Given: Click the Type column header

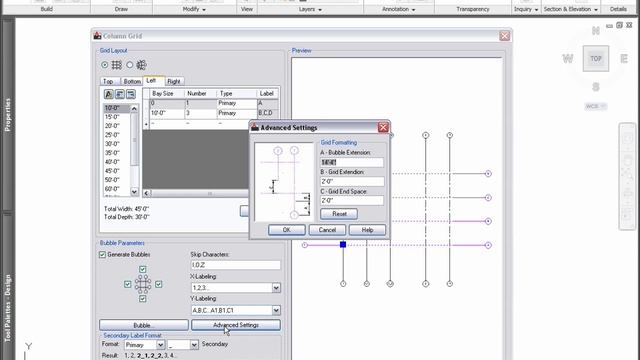Looking at the screenshot, I should point(236,93).
